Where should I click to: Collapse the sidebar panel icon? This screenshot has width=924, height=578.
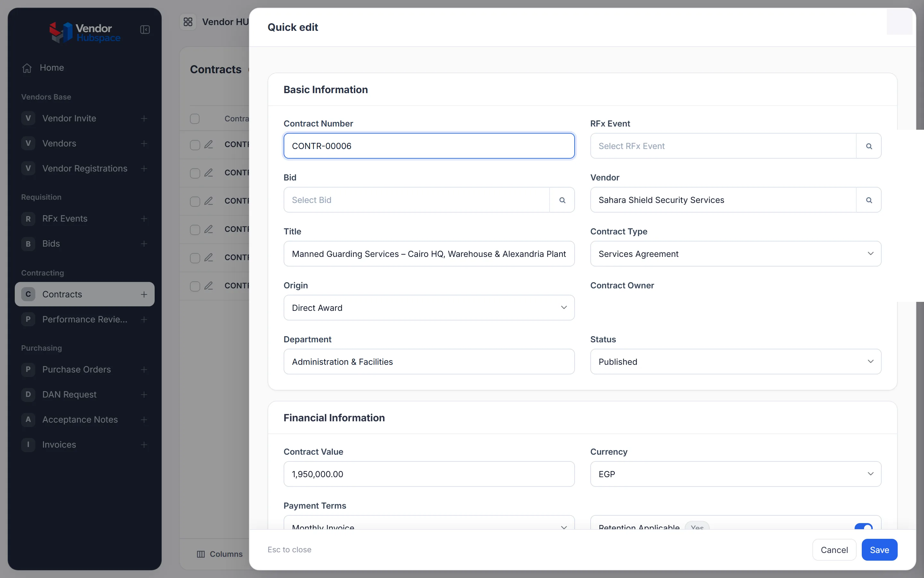tap(145, 30)
